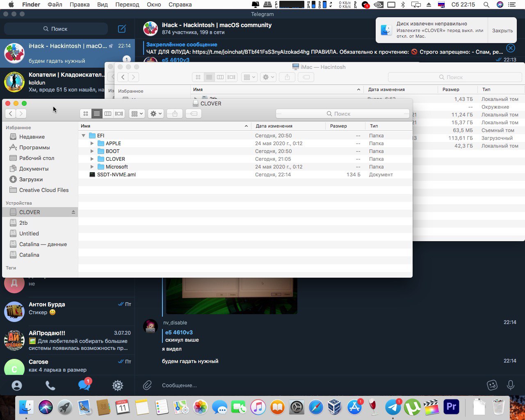The image size is (525, 420).
Task: Open Telegram settings tab
Action: coord(118,386)
